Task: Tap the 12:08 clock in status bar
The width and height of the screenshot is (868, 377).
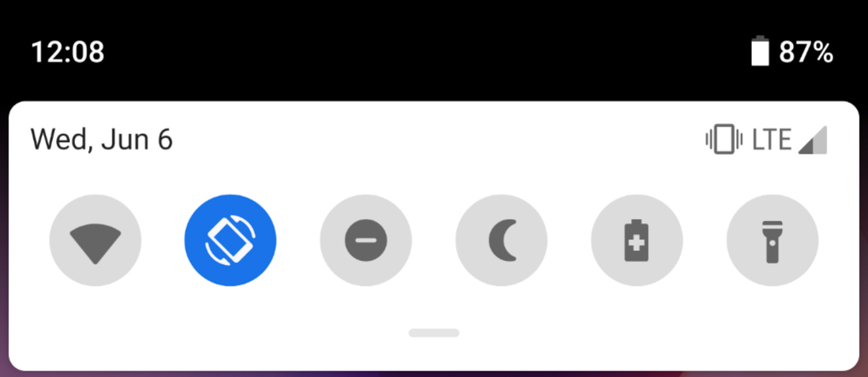Action: [68, 53]
